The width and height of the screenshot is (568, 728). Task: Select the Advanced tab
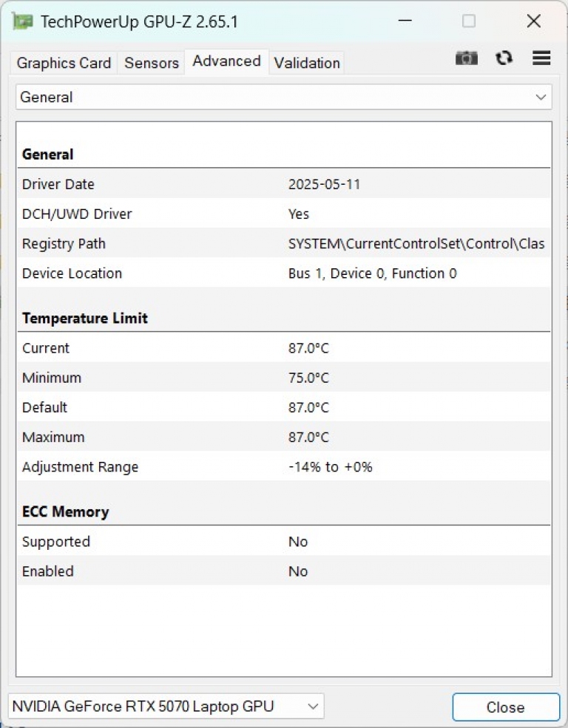pos(226,61)
